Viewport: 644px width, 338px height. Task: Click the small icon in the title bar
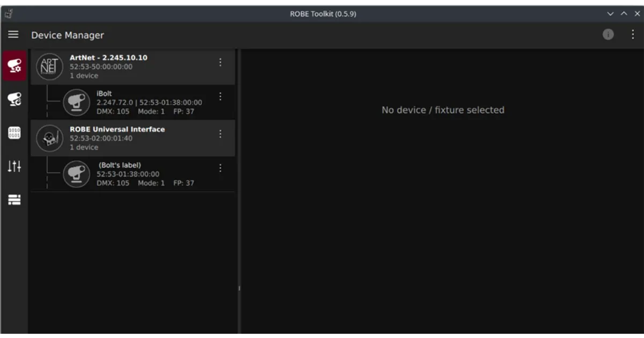(x=8, y=13)
